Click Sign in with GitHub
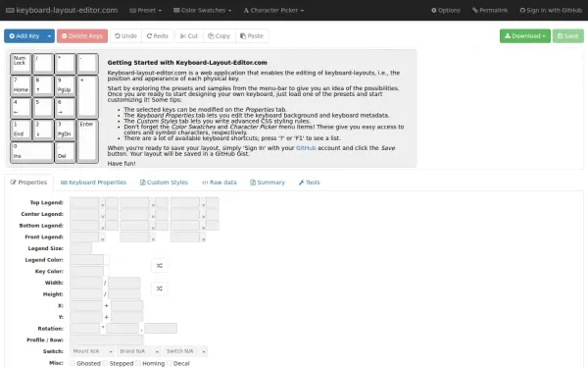588x368 pixels. point(551,10)
